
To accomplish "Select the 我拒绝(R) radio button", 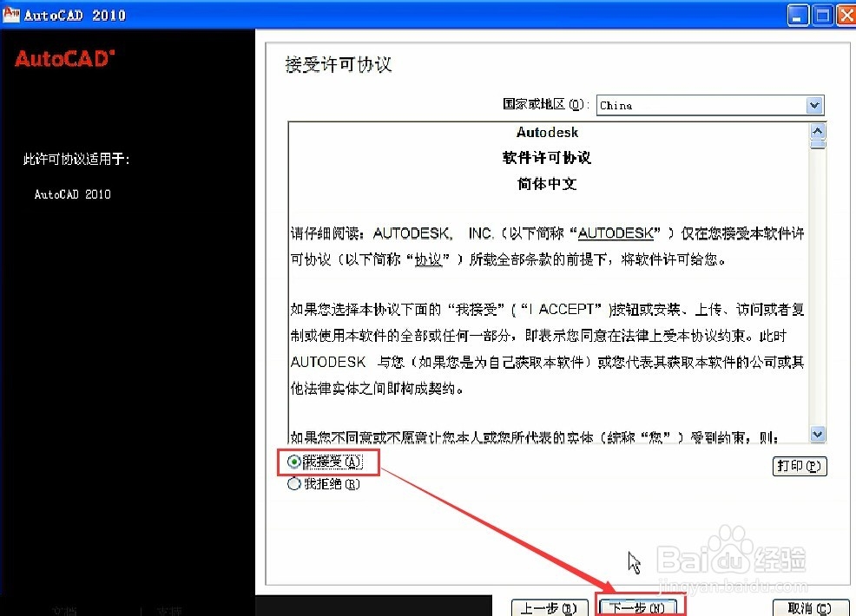I will [294, 484].
